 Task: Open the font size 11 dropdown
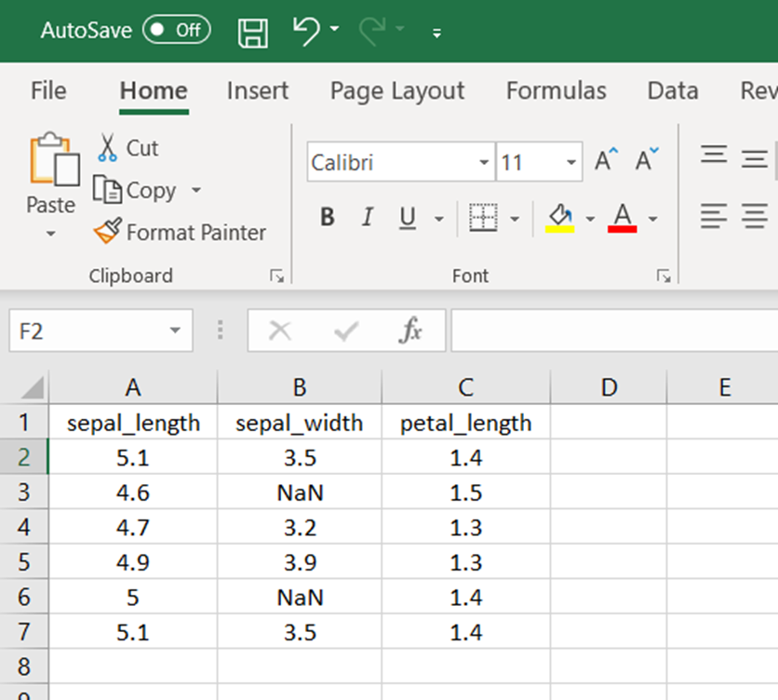(571, 162)
